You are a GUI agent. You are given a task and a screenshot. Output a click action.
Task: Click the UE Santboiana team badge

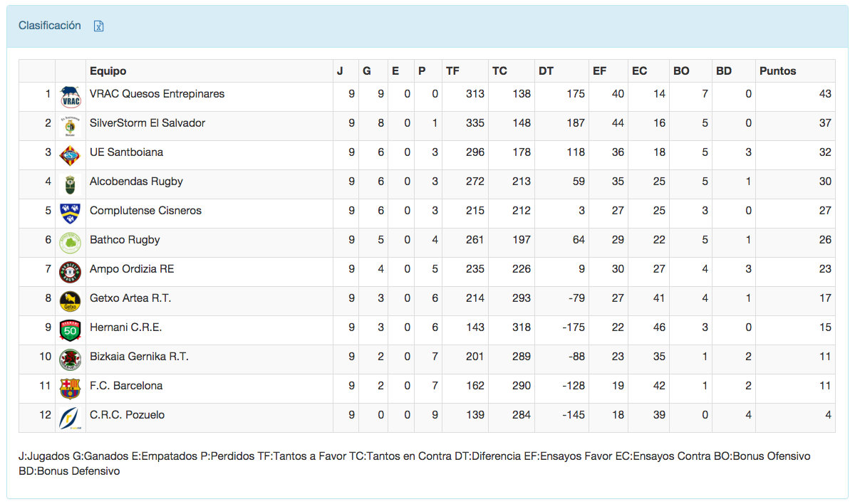tap(70, 153)
